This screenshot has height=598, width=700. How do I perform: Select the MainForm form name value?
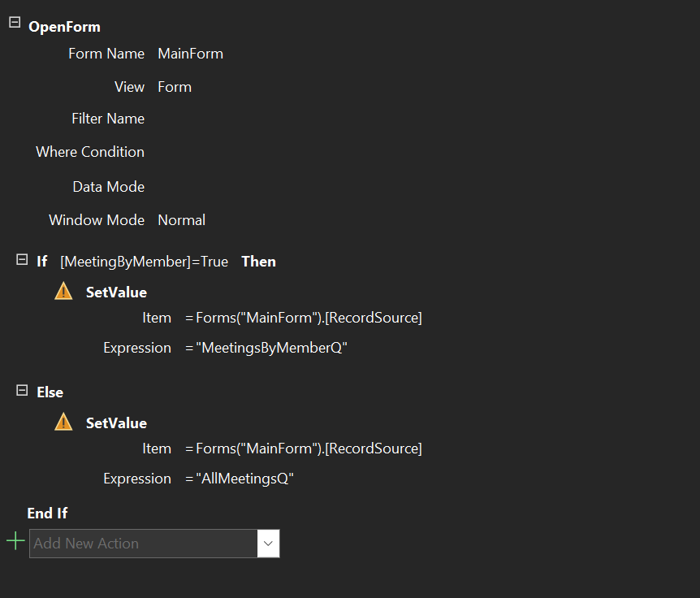(191, 54)
